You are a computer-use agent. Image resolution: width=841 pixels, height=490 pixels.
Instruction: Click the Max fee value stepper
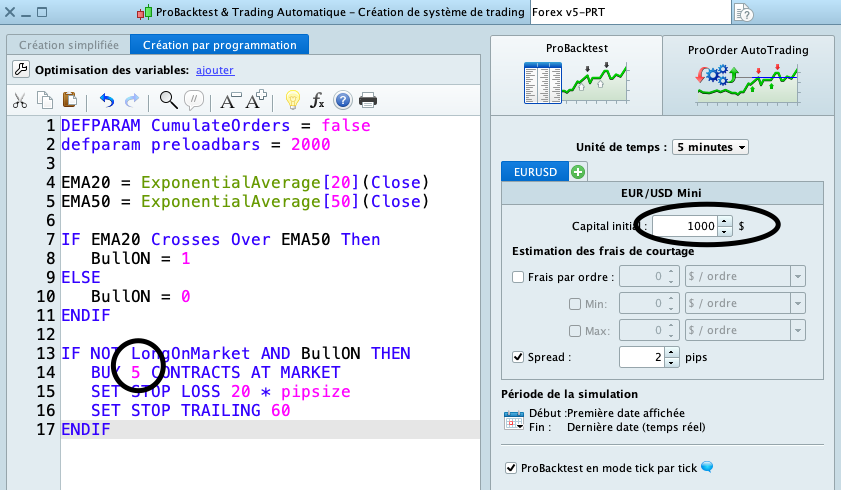[x=671, y=330]
